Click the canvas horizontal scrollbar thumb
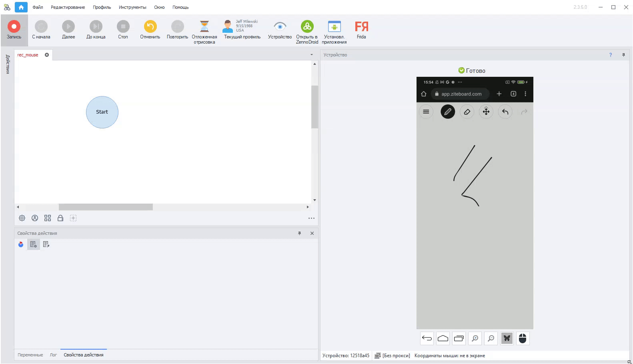The width and height of the screenshot is (633, 364). click(x=106, y=207)
